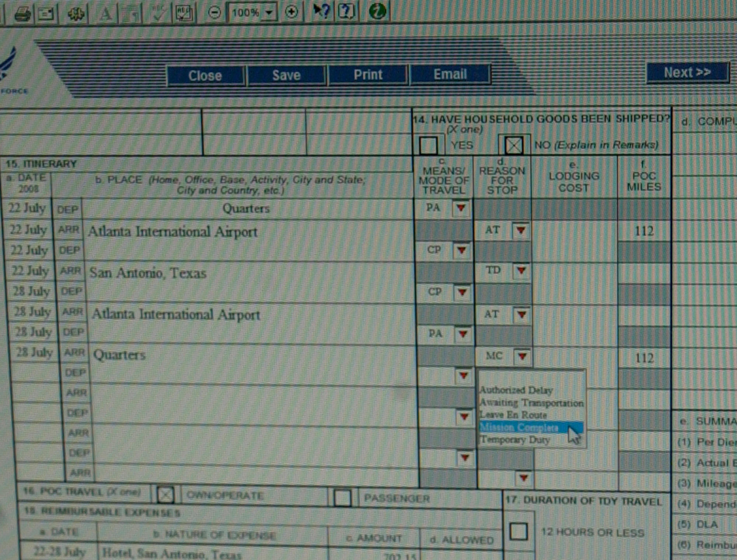The height and width of the screenshot is (560, 737).
Task: Open the MC reason dropdown for Quarters arrival
Action: point(522,356)
